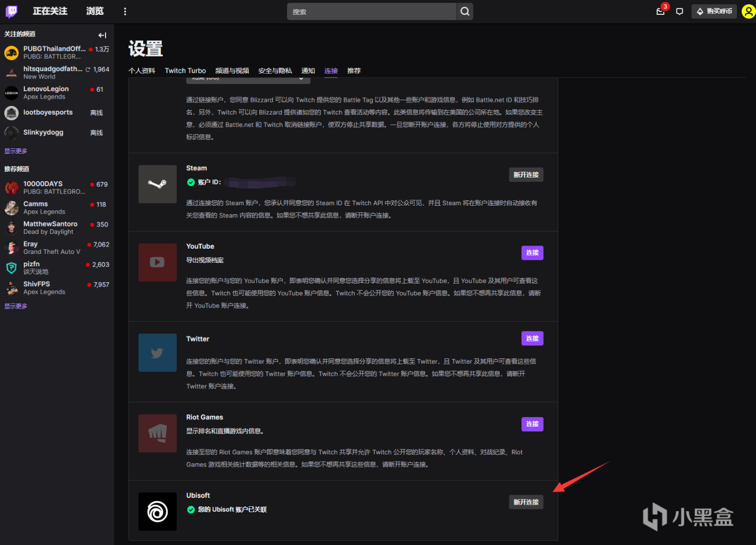This screenshot has height=545, width=756.
Task: Click the Ubisoft swirl logo
Action: [x=158, y=512]
